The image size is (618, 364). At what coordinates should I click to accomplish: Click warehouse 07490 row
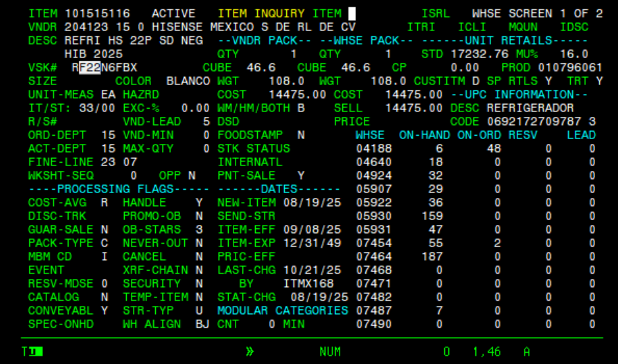[475, 325]
